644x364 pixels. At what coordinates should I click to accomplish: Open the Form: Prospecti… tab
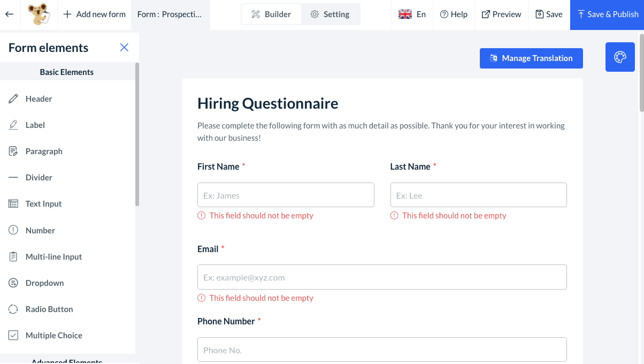(x=170, y=14)
